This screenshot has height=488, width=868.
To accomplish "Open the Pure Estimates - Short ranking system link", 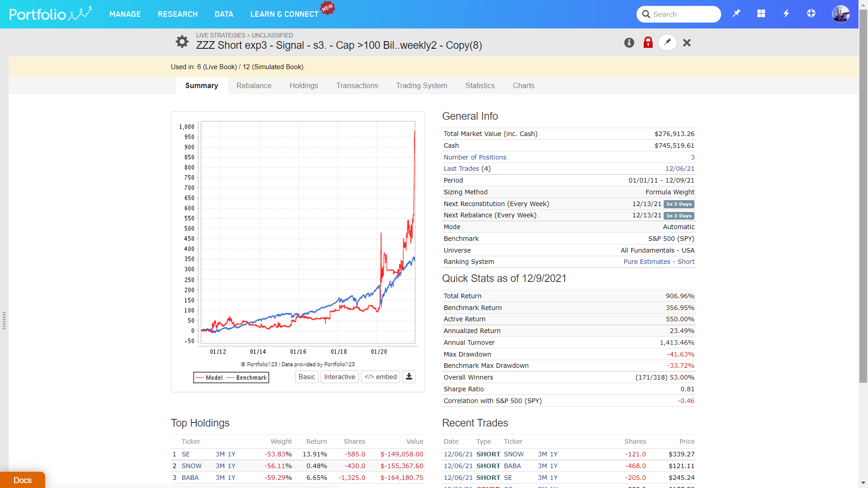I will point(659,262).
